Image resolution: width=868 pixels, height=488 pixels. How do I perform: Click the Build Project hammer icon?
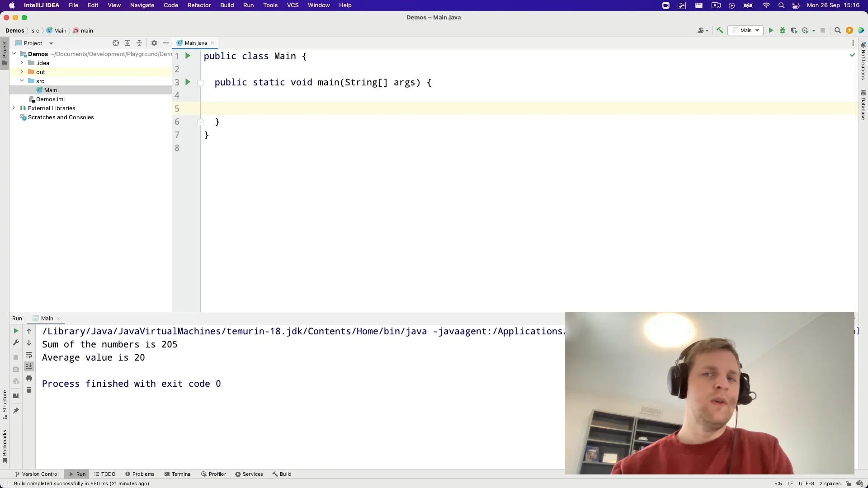pyautogui.click(x=720, y=30)
